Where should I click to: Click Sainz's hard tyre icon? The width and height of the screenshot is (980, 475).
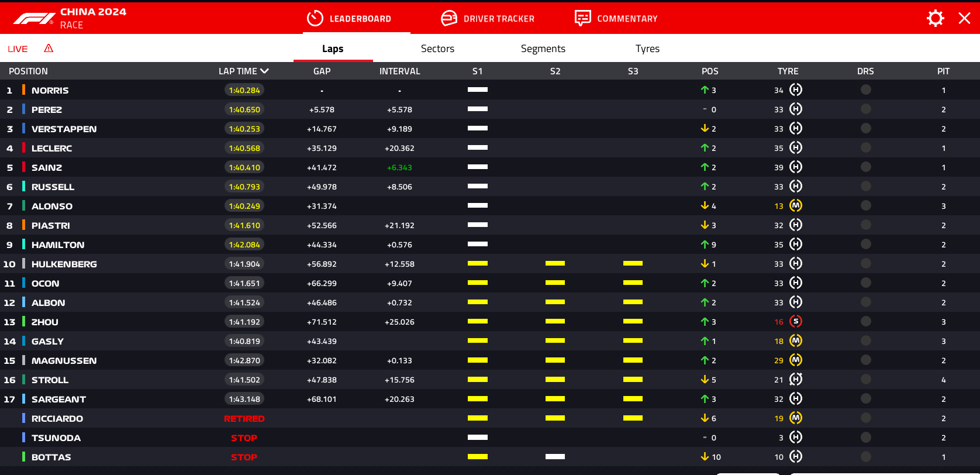point(796,167)
